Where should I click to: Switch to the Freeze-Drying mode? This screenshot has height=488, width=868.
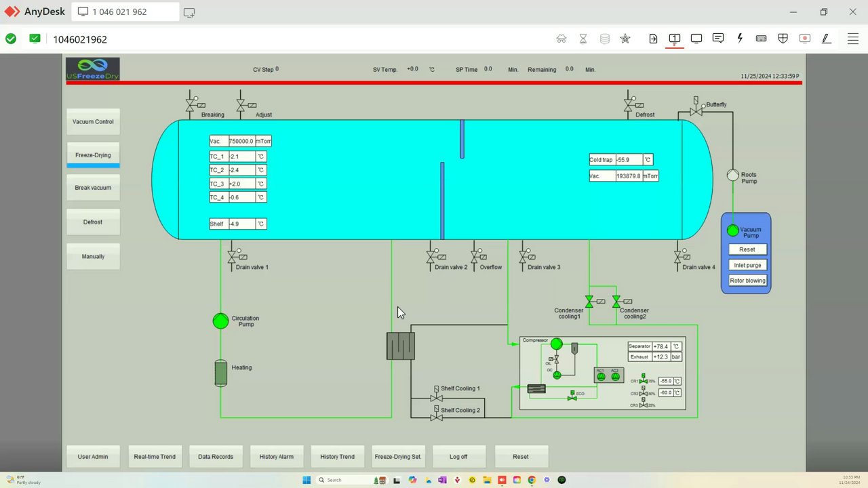93,155
